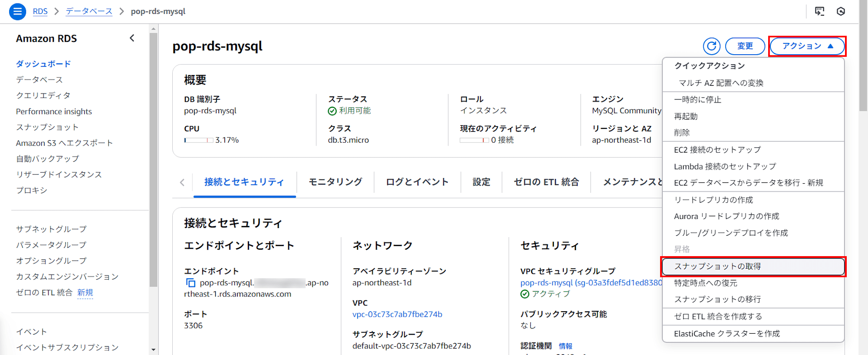Switch to the 設定 tab
The image size is (868, 355).
click(x=481, y=182)
